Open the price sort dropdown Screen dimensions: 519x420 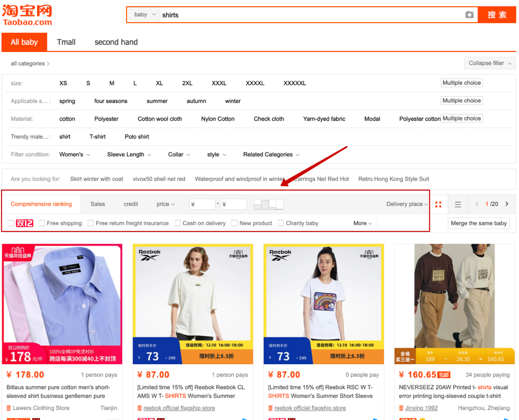[x=165, y=204]
